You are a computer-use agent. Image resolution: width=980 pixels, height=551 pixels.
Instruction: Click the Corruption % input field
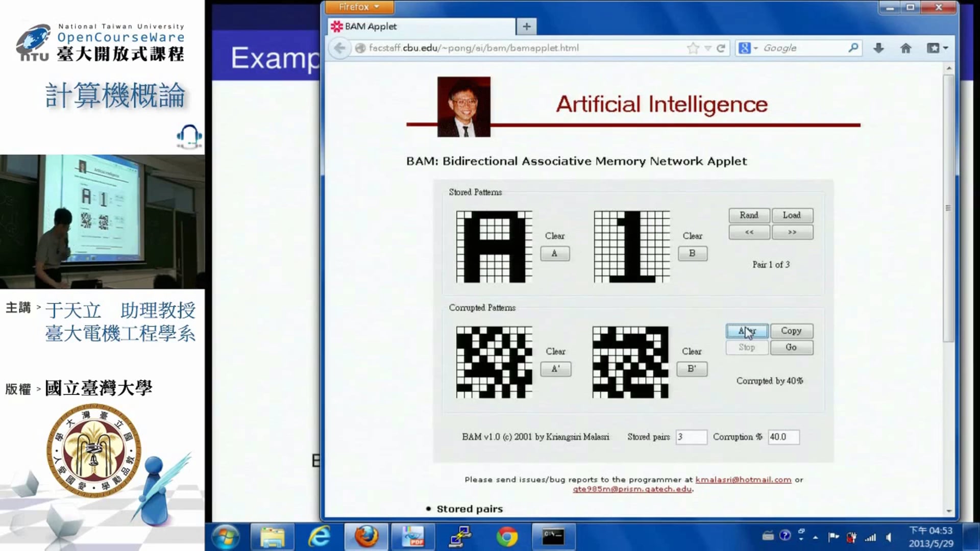click(783, 437)
